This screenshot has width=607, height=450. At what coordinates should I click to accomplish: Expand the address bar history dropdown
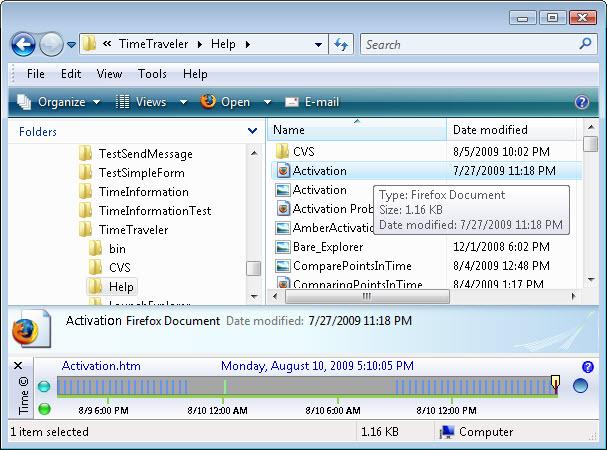pyautogui.click(x=318, y=45)
